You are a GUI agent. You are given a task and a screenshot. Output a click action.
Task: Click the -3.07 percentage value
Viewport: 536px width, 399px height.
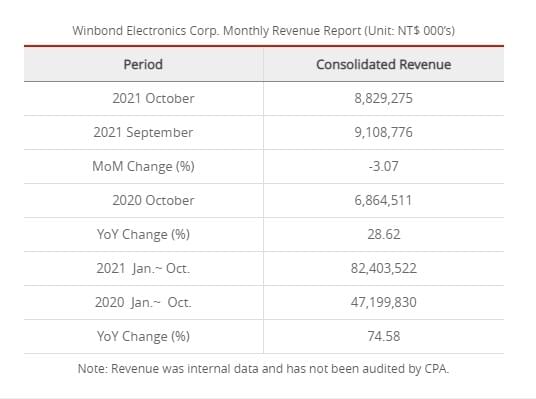(x=384, y=167)
